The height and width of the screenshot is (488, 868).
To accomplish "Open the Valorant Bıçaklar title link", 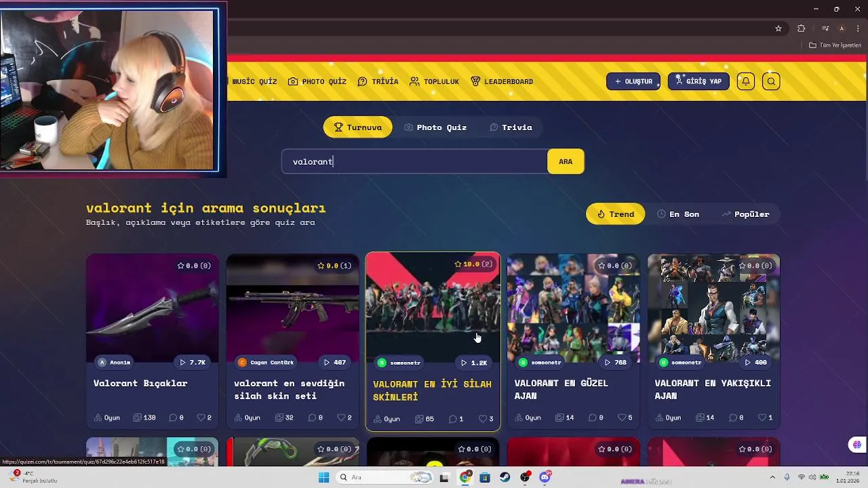I will point(140,384).
